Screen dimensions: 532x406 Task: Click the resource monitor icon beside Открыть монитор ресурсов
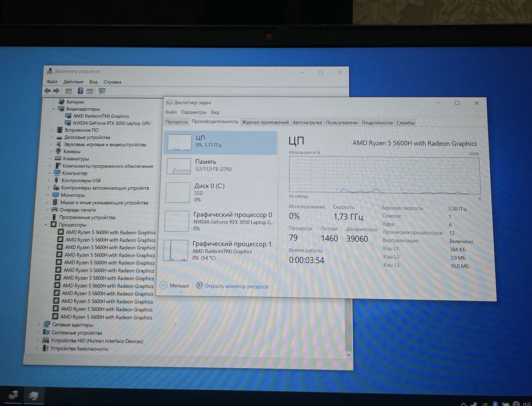[x=200, y=285]
